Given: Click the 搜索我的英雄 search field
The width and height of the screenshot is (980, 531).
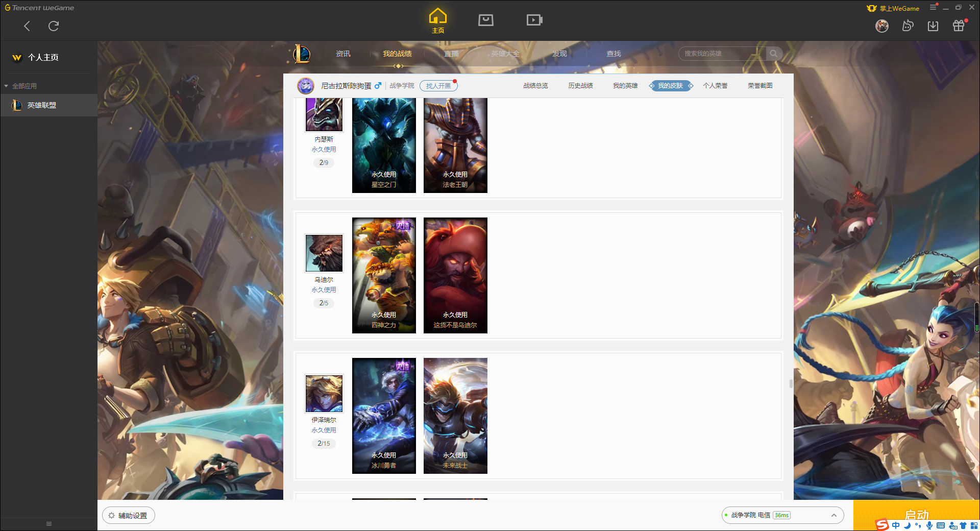Looking at the screenshot, I should tap(722, 54).
